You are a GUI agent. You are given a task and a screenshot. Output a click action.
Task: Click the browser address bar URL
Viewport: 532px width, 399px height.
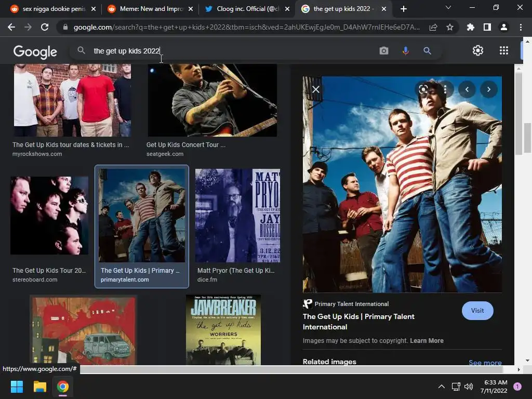pos(246,27)
